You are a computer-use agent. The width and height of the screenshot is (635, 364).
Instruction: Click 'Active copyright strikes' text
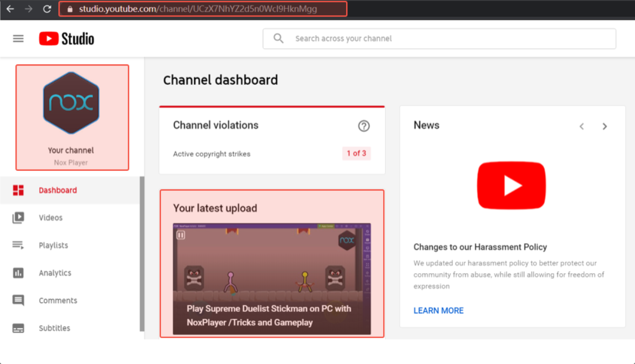[212, 154]
